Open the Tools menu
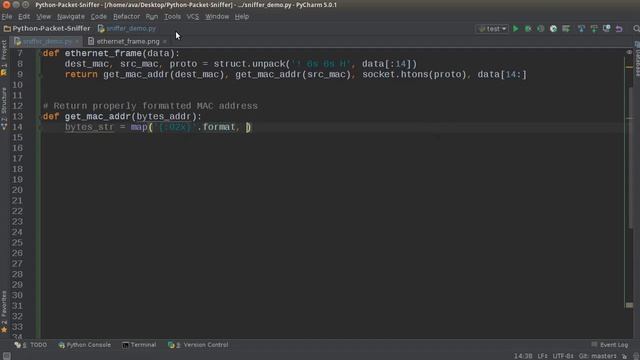Viewport: 640px width, 360px height. click(172, 17)
